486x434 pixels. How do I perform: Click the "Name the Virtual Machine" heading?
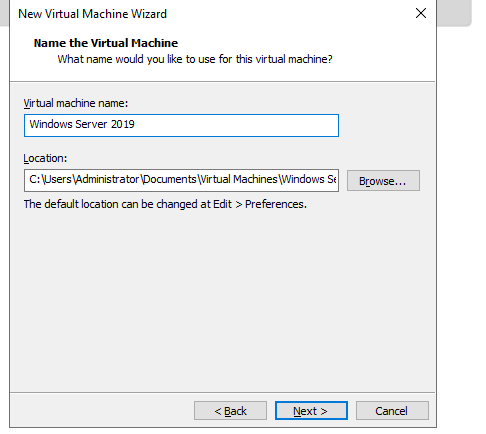[106, 43]
